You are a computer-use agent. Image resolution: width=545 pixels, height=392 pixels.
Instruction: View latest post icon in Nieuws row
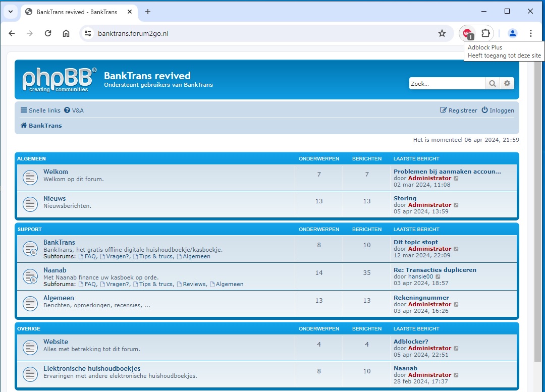(x=456, y=205)
